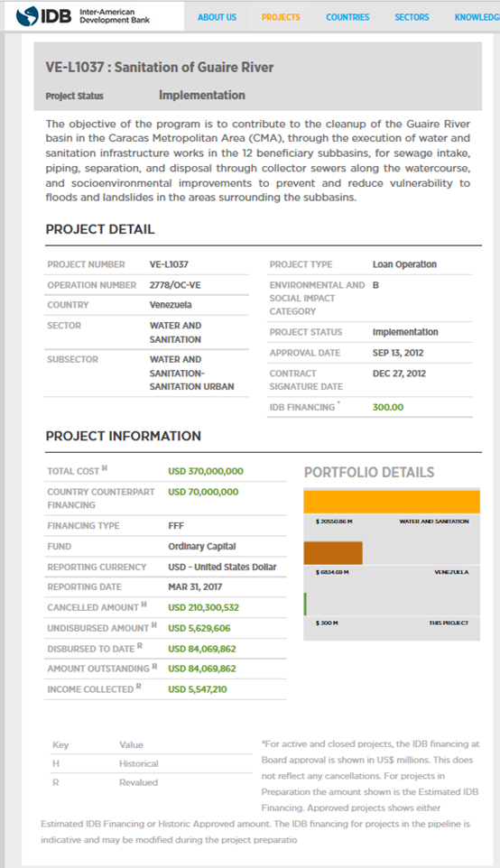Image resolution: width=500 pixels, height=868 pixels.
Task: Click the Undisbursed Amount USD 5,629,606 value
Action: (199, 628)
